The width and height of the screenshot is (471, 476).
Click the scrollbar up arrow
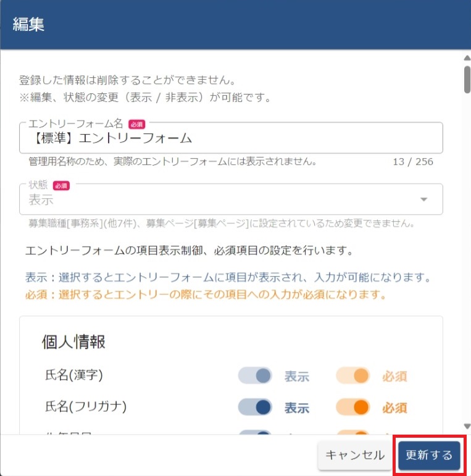[x=467, y=58]
